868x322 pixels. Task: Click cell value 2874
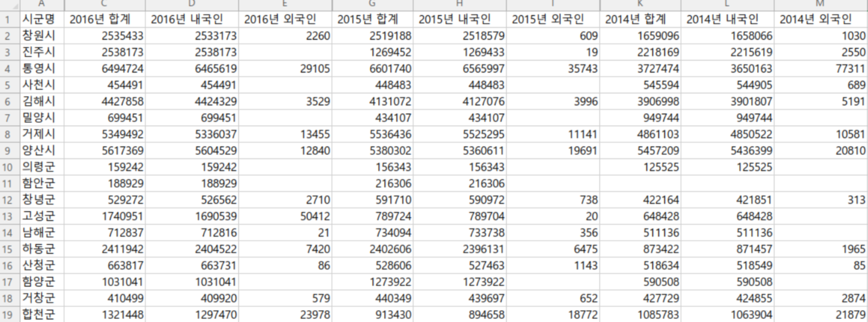pos(821,298)
